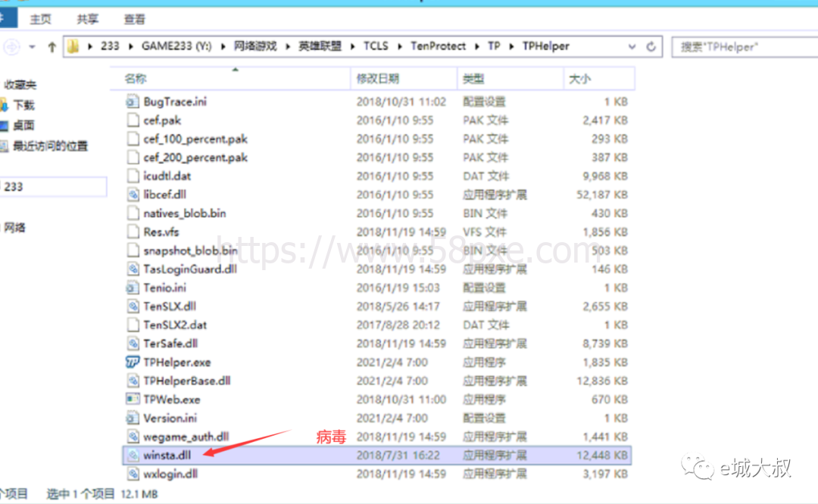Navigate to TP breadcrumb folder

[x=494, y=46]
